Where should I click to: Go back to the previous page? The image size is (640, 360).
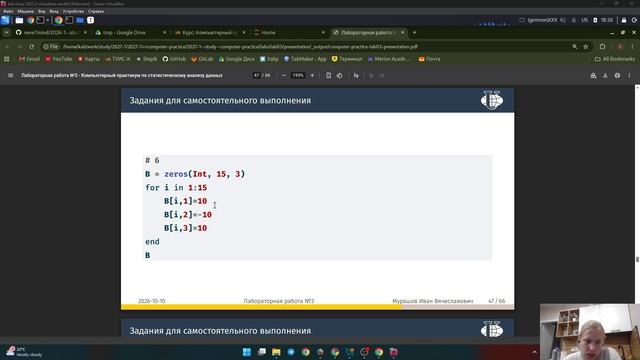(7, 47)
